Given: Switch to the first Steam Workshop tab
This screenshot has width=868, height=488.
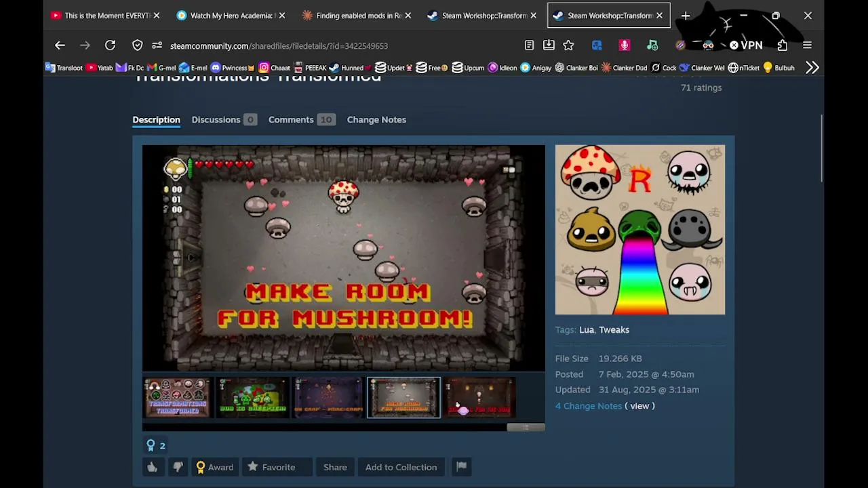Looking at the screenshot, I should 483,15.
